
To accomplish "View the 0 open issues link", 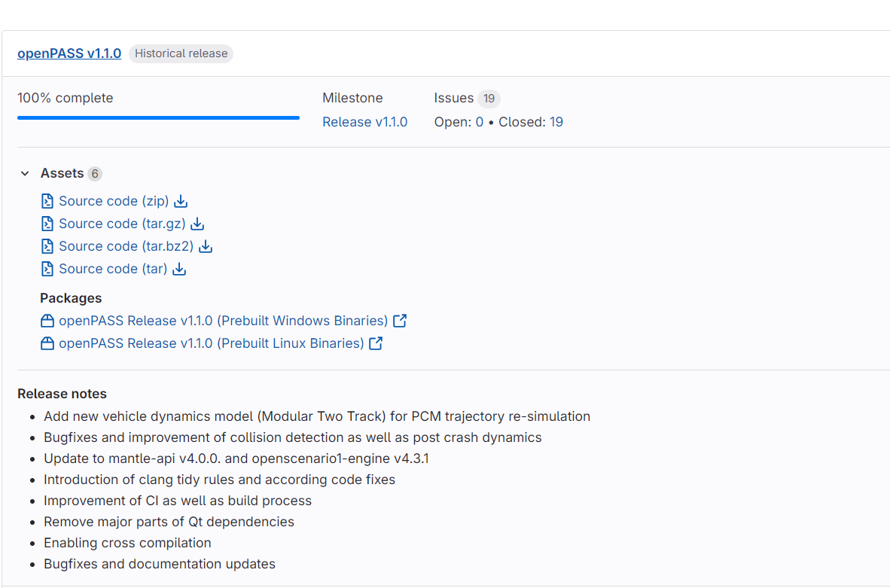I will coord(480,122).
